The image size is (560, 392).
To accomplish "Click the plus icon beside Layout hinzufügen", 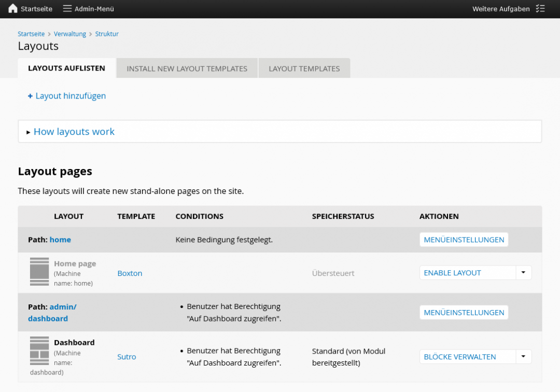I will pyautogui.click(x=31, y=96).
